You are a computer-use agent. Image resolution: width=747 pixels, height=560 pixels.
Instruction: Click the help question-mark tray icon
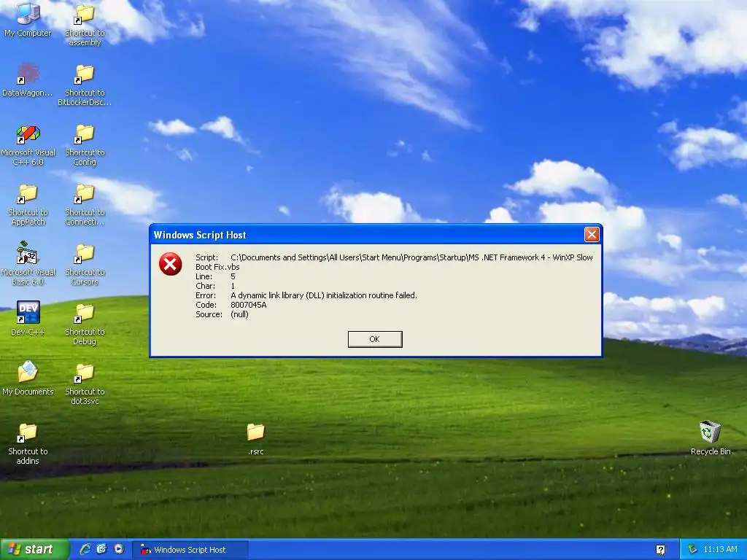[x=661, y=550]
